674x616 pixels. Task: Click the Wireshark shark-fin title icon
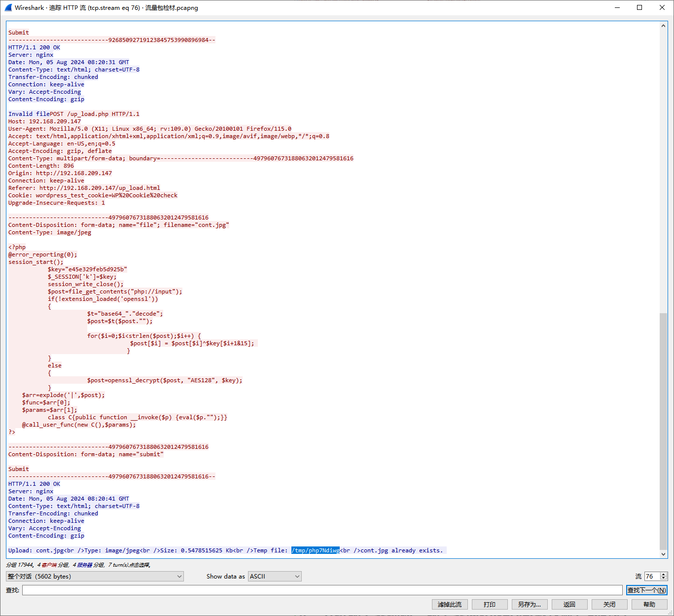point(8,7)
